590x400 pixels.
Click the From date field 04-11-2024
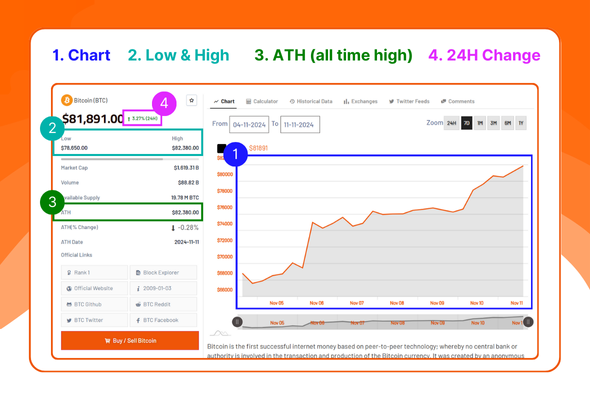tap(249, 125)
